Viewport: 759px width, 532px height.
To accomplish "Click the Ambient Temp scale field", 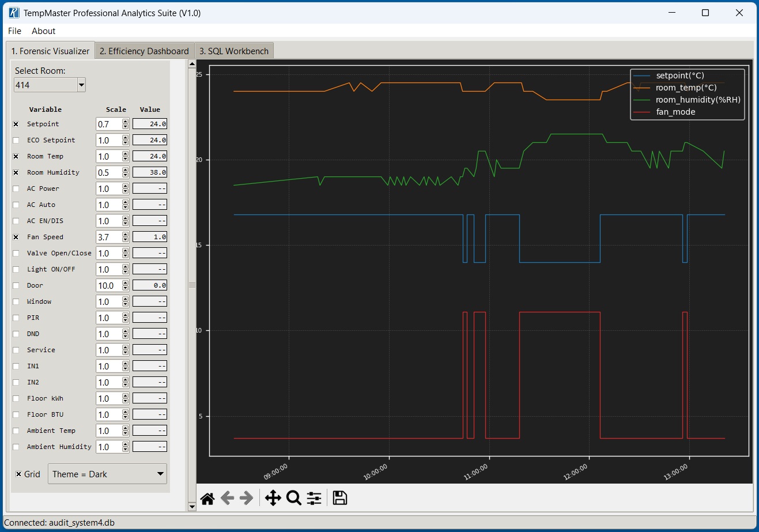I will (109, 431).
